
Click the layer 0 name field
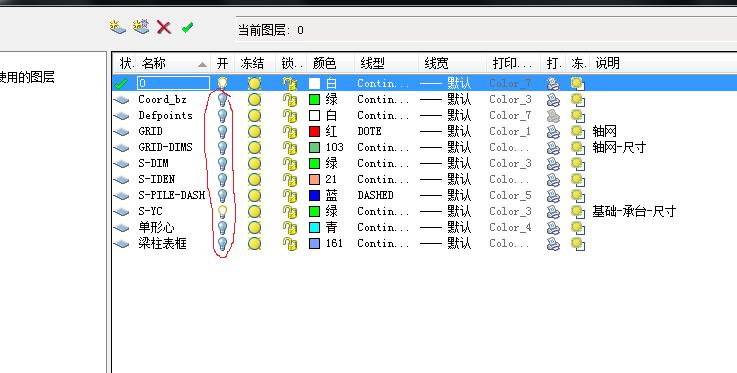pyautogui.click(x=173, y=84)
